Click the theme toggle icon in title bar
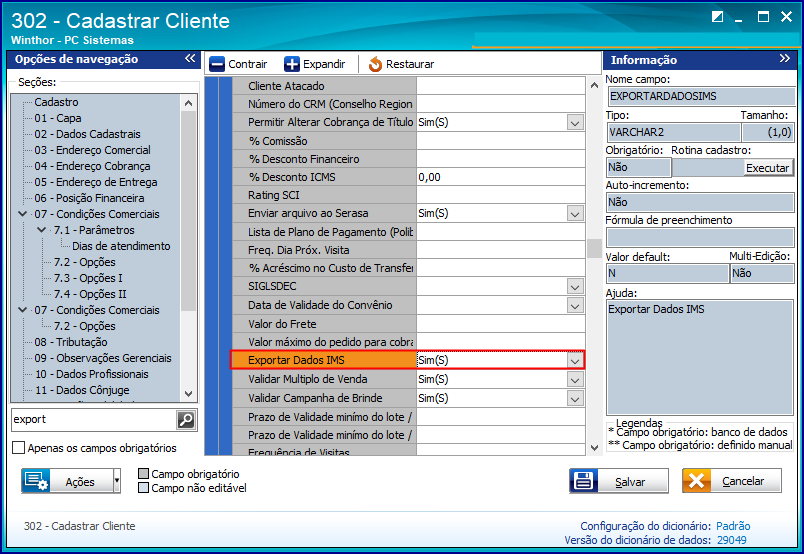 pyautogui.click(x=717, y=17)
